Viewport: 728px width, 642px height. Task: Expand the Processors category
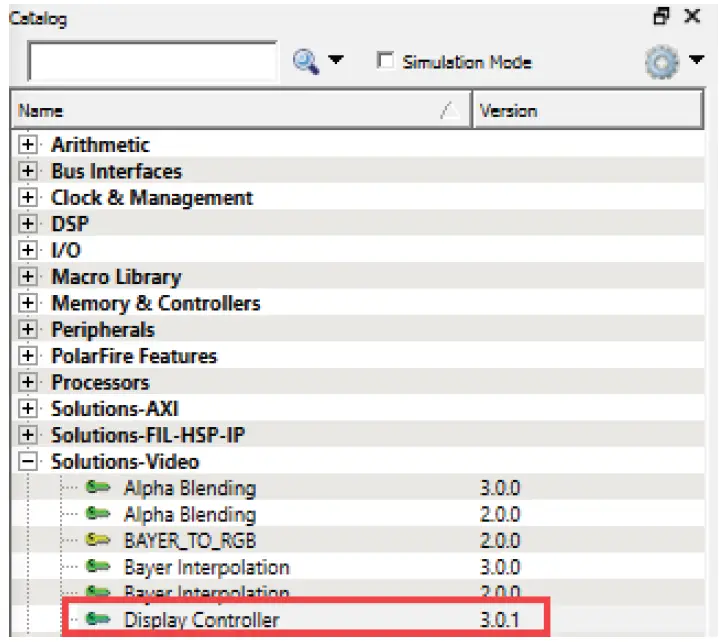coord(28,383)
